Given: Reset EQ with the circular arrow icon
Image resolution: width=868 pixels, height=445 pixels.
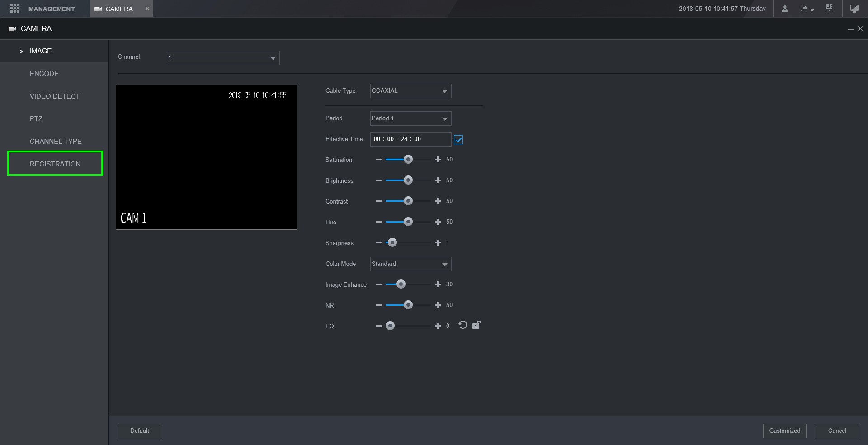Looking at the screenshot, I should point(462,325).
